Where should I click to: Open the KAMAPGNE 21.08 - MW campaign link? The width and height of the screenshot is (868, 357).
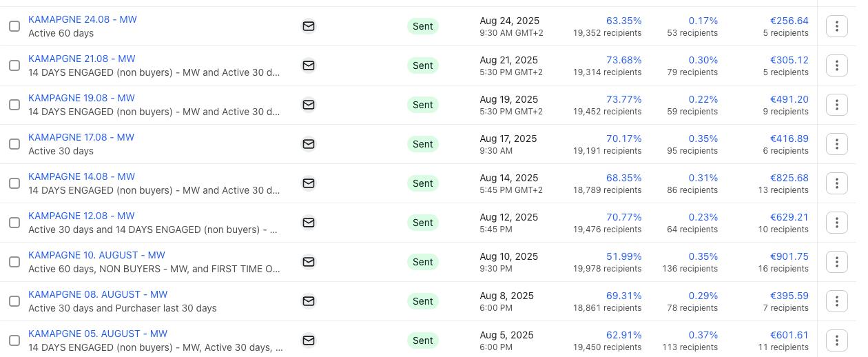pos(82,59)
